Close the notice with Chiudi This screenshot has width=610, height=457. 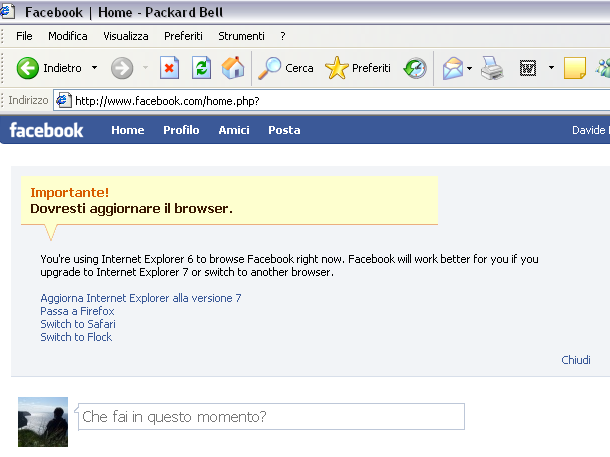point(576,360)
